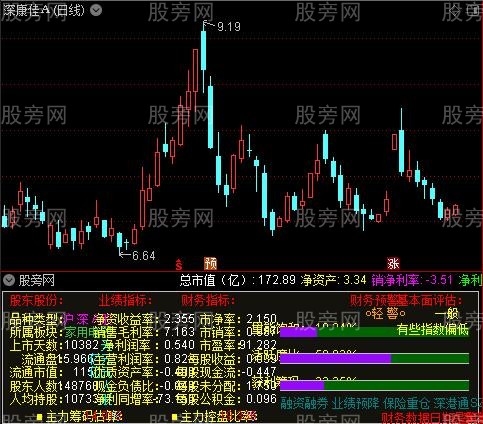Select the 6.64 low price label

[144, 256]
